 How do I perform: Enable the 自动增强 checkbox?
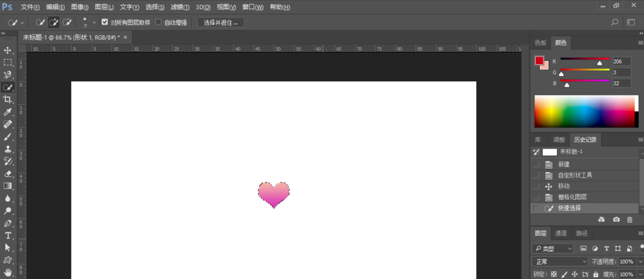(158, 22)
